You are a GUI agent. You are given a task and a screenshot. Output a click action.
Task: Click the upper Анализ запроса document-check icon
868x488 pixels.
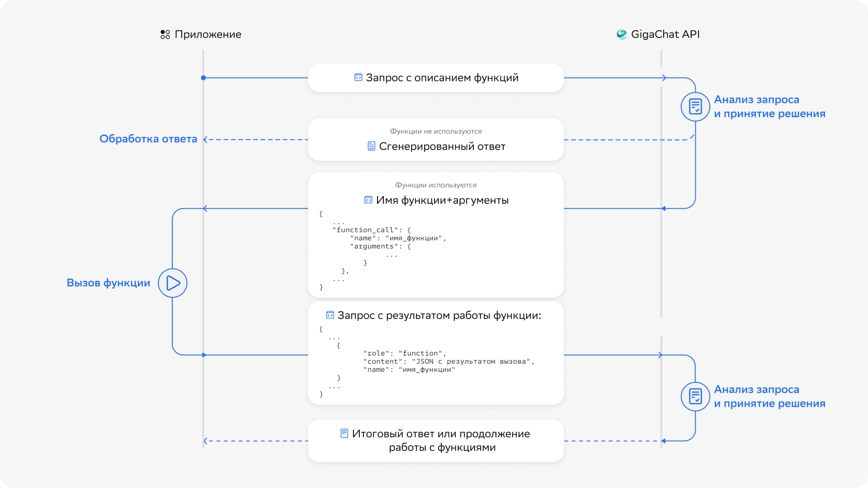click(x=695, y=107)
